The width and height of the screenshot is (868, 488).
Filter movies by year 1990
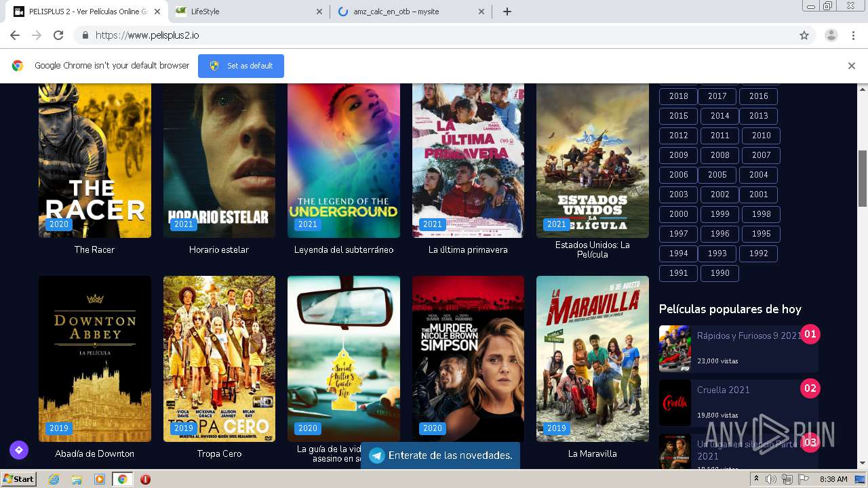(x=719, y=273)
